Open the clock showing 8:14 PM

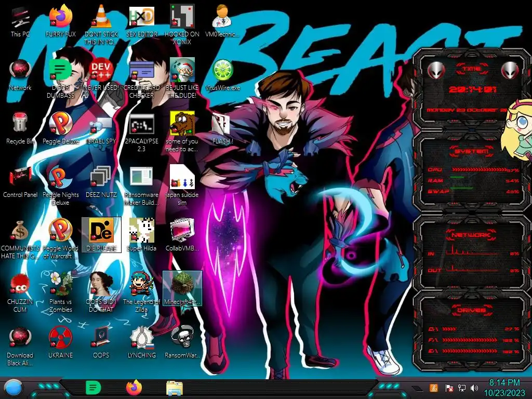[x=504, y=388]
